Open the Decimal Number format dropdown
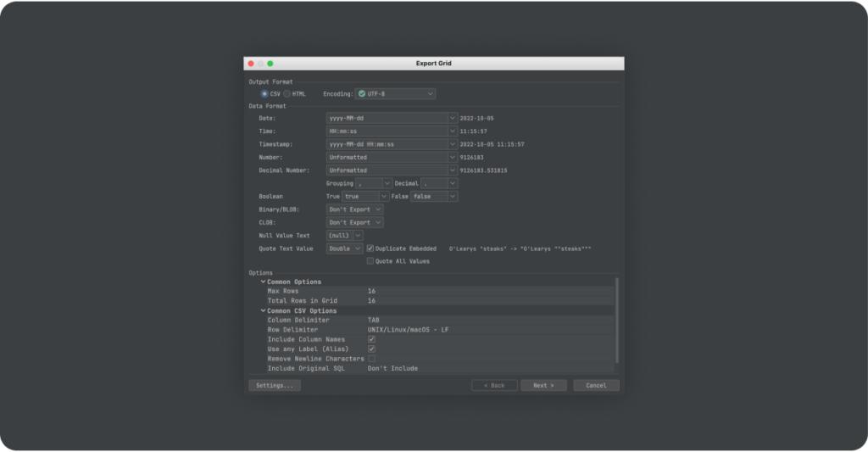The height and width of the screenshot is (452, 868). 452,170
